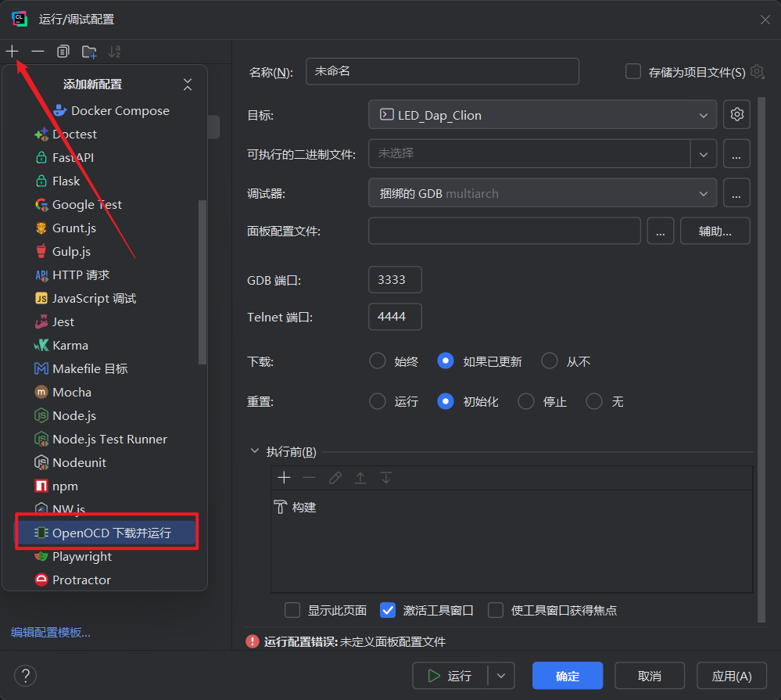Select HTTP 请求 configuration type
The height and width of the screenshot is (700, 781).
pos(73,275)
